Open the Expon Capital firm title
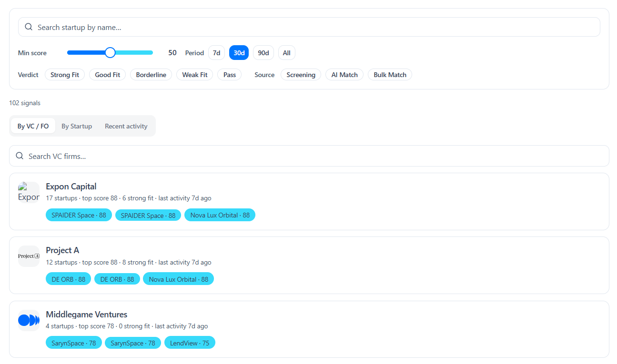 click(x=71, y=187)
